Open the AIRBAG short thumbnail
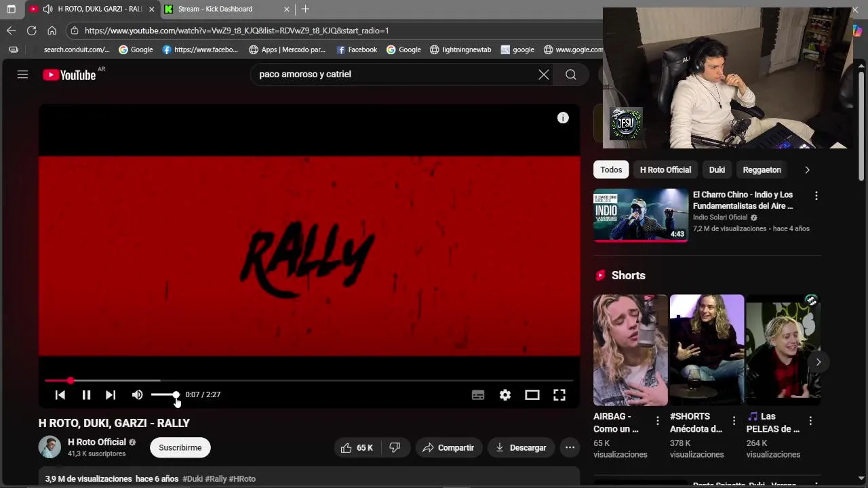This screenshot has width=868, height=488. tap(631, 350)
